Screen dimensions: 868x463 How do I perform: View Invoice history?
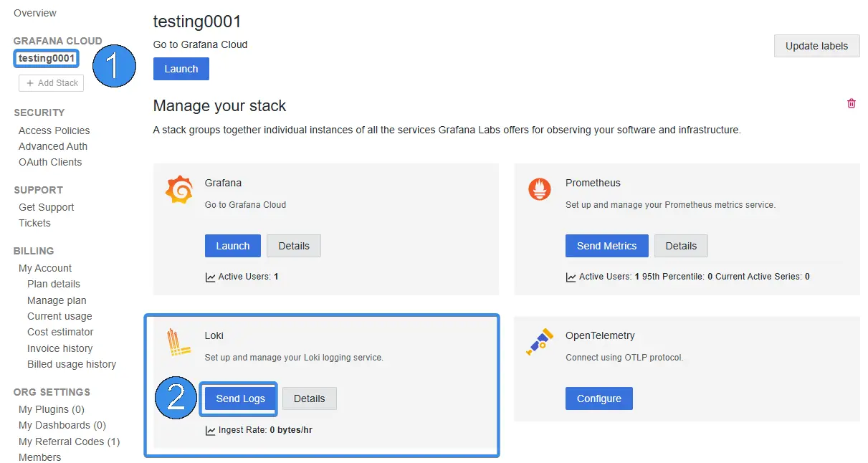(x=60, y=348)
